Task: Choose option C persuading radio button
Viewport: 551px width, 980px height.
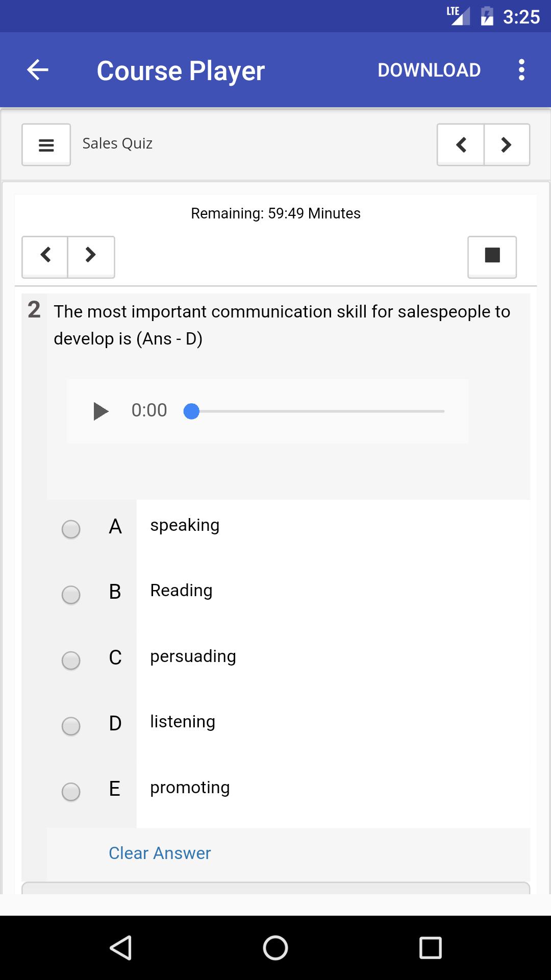Action: [71, 660]
